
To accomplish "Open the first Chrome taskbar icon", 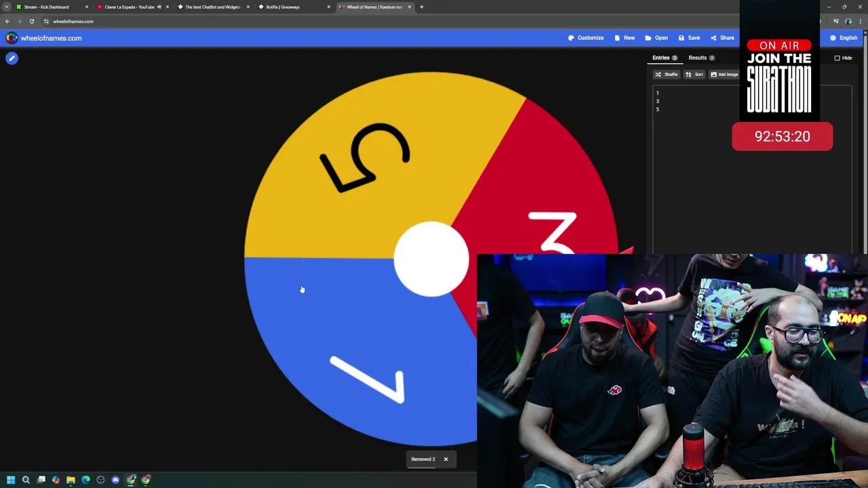I will [x=131, y=480].
